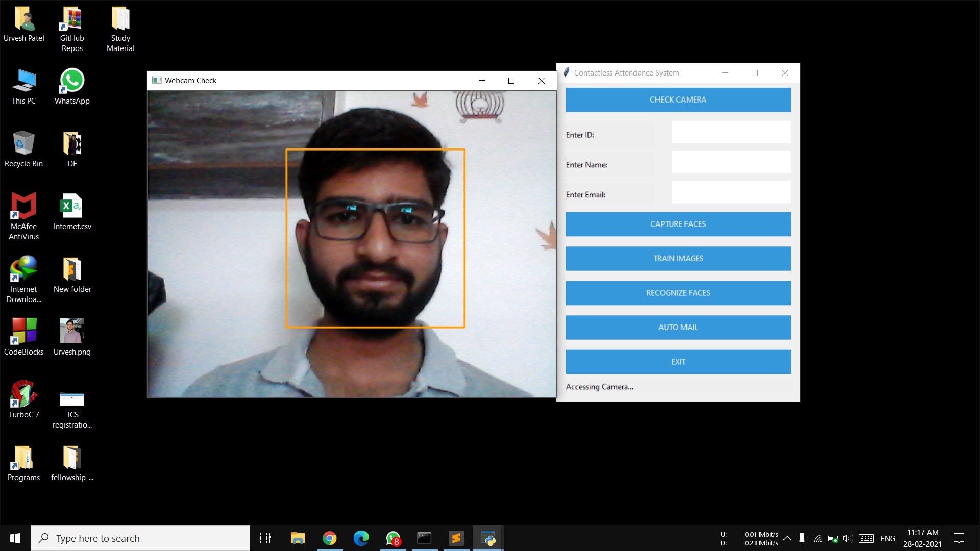Click the Enter Email text field

click(730, 192)
